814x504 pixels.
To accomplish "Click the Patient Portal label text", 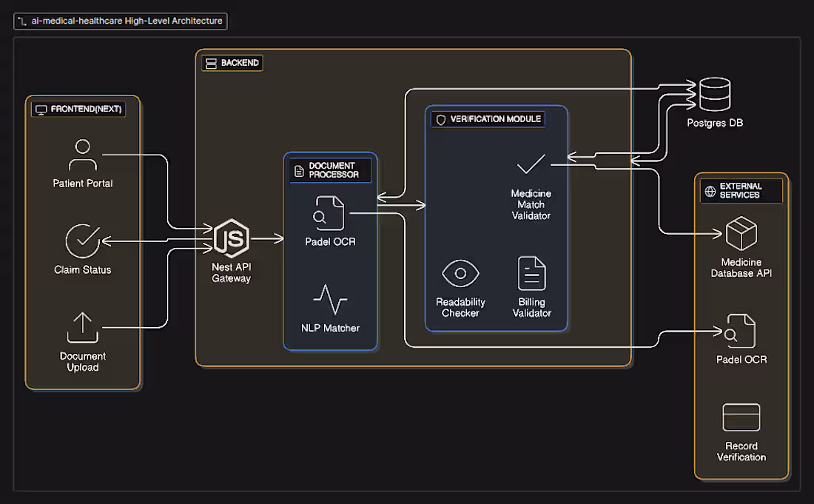I will [x=83, y=184].
